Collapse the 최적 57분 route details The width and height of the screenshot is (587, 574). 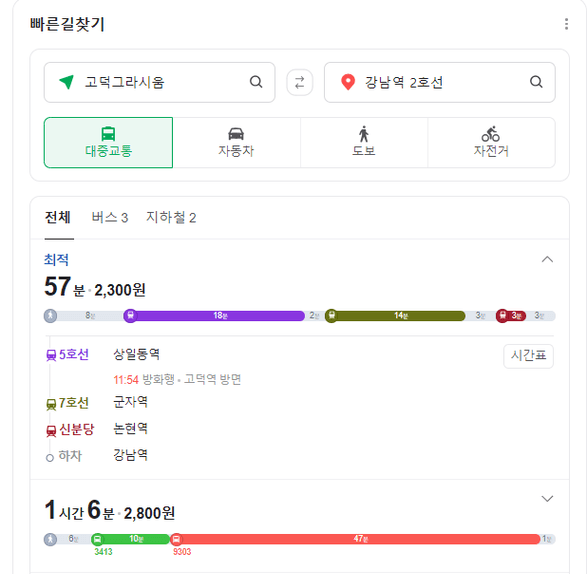(x=547, y=259)
